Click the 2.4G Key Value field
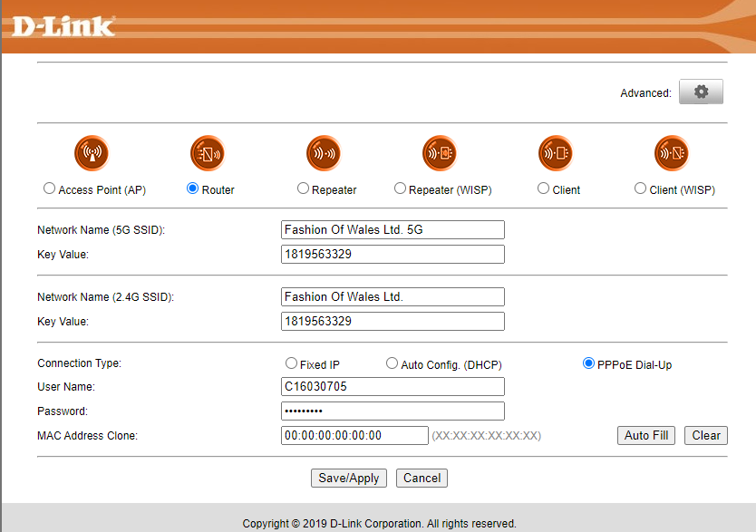The height and width of the screenshot is (532, 756). point(393,321)
